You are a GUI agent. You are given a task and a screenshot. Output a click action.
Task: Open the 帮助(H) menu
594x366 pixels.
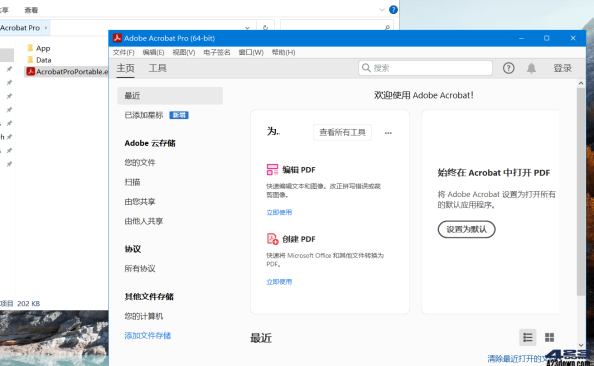click(x=283, y=52)
